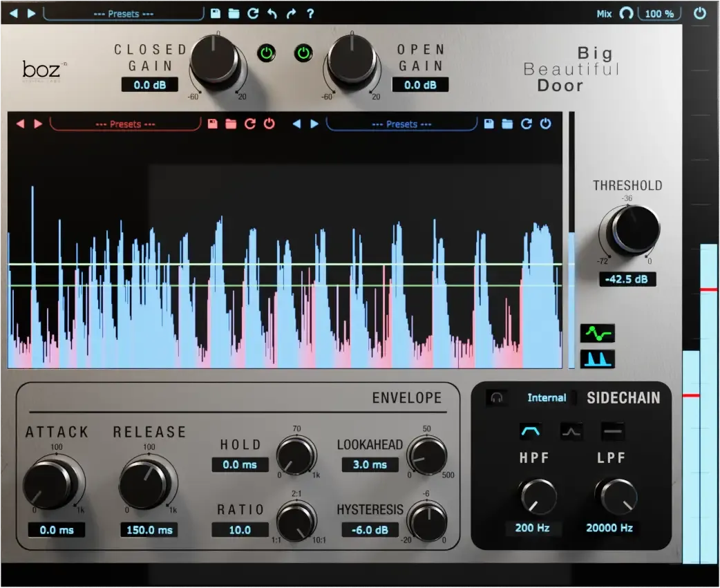Click red preset folder icon
The width and height of the screenshot is (720, 588).
point(231,124)
